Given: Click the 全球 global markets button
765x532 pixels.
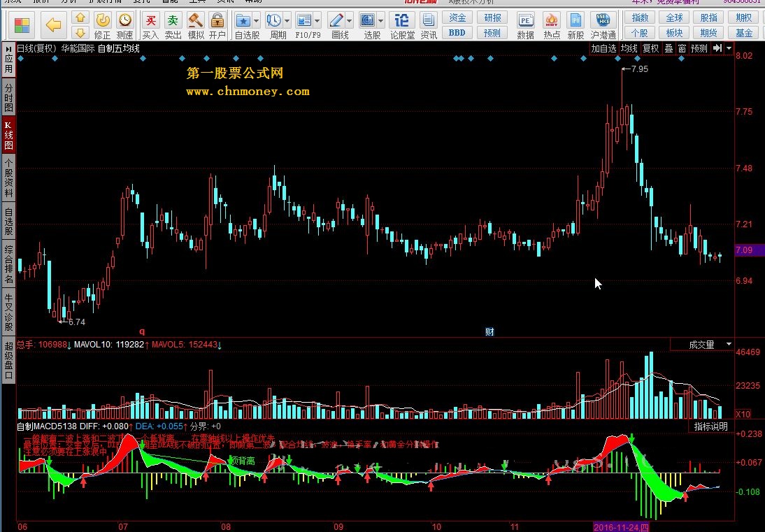Looking at the screenshot, I should click(674, 17).
